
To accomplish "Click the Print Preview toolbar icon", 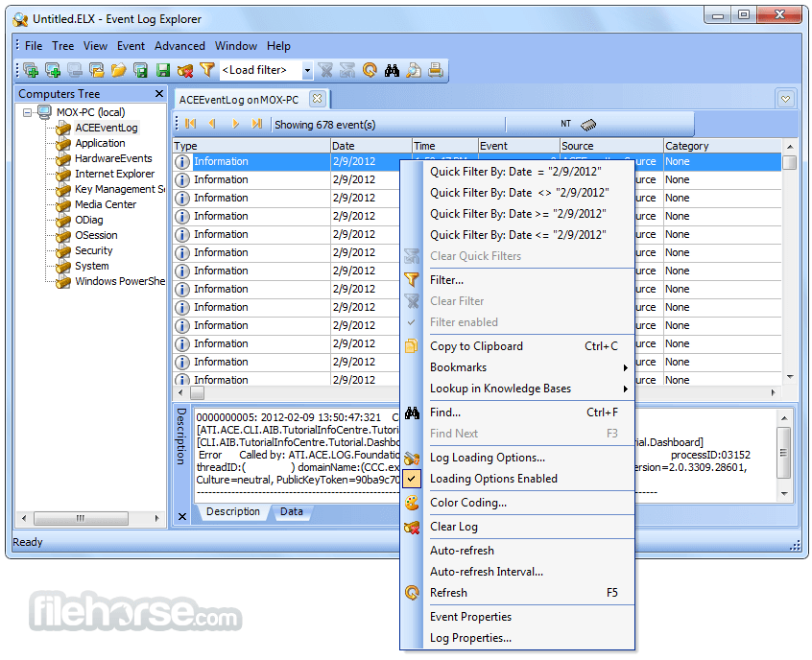I will pyautogui.click(x=414, y=70).
